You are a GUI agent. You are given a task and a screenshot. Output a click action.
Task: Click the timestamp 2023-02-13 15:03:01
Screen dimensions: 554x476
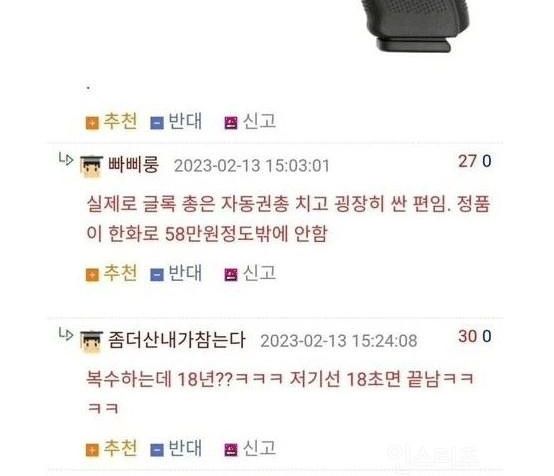pyautogui.click(x=252, y=166)
